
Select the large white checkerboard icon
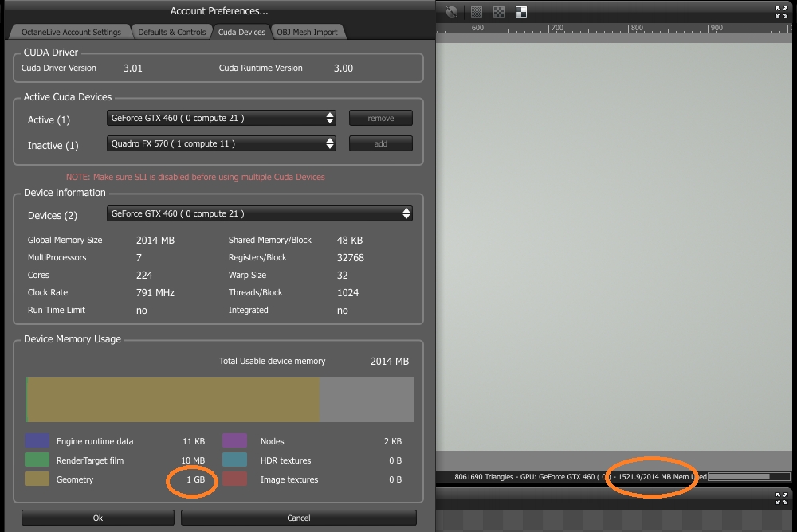point(521,12)
